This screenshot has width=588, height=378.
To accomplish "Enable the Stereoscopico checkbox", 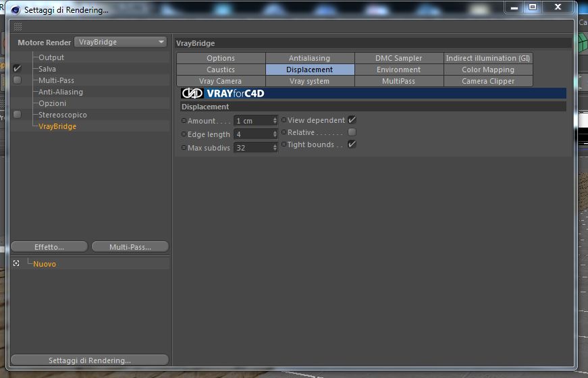I will pos(17,114).
